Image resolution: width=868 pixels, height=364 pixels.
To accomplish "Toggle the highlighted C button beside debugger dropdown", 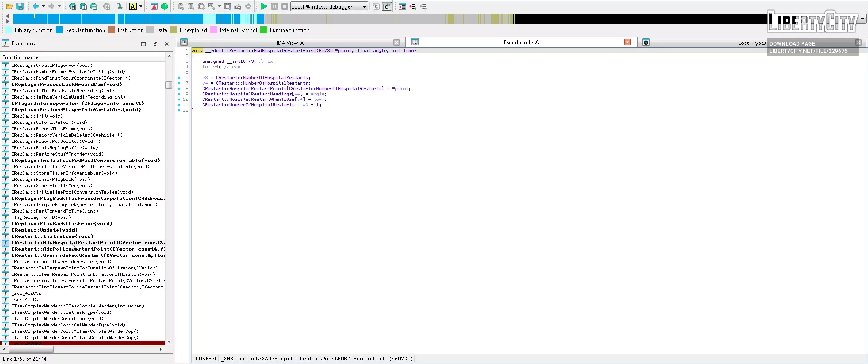I will (x=387, y=6).
